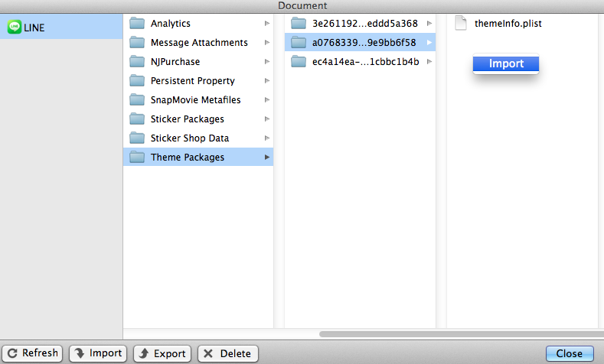Click the Analytics folder icon
Image resolution: width=604 pixels, height=364 pixels.
pyautogui.click(x=137, y=24)
